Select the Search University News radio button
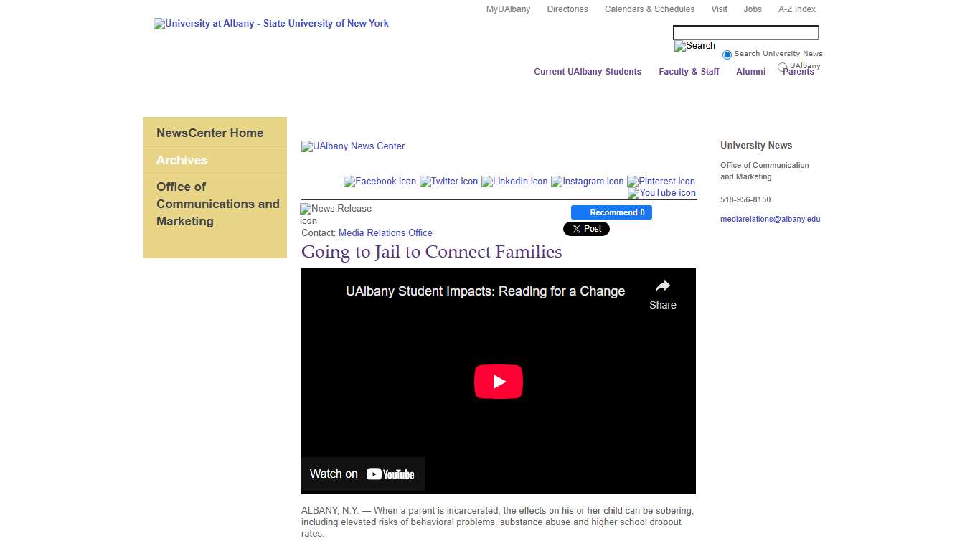This screenshot has height=551, width=980. click(x=727, y=54)
